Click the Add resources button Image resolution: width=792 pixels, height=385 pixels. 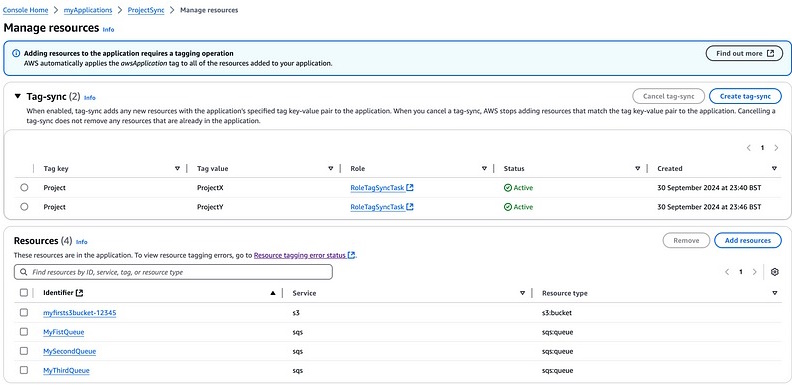click(x=748, y=240)
